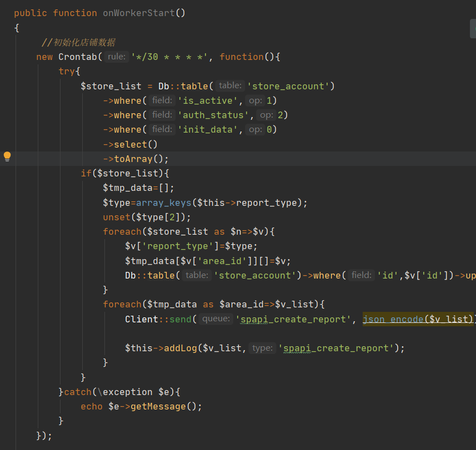Click the new keyword before Crontab
476x450 pixels.
44,57
